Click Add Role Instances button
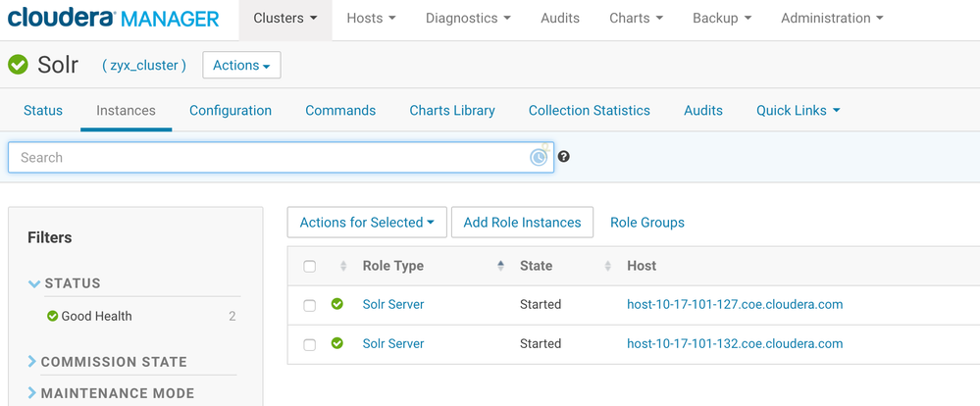The width and height of the screenshot is (980, 406). 522,223
